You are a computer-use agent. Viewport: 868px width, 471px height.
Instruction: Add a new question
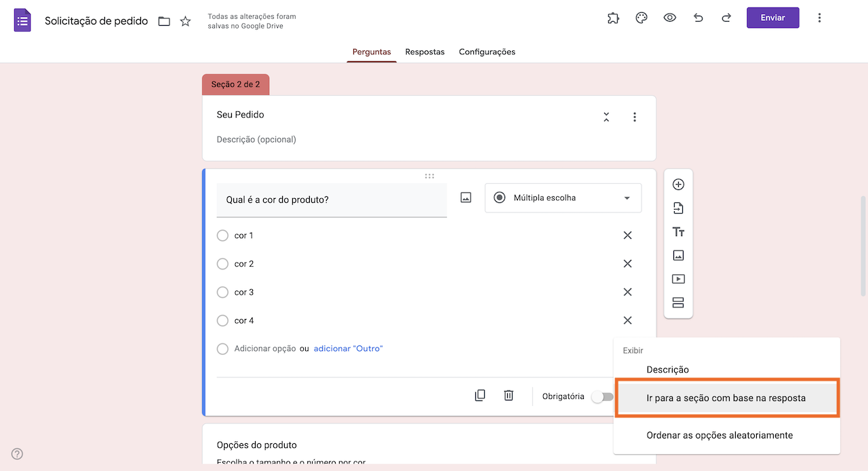point(678,185)
